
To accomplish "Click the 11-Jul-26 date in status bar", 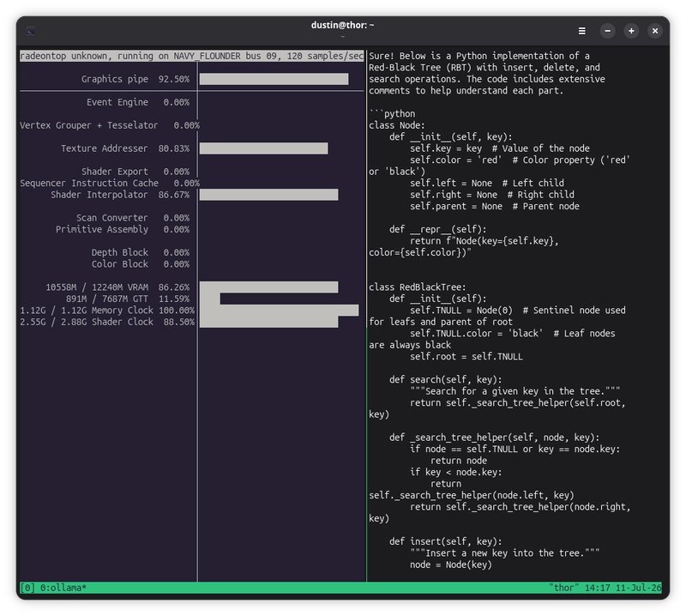I will click(638, 588).
